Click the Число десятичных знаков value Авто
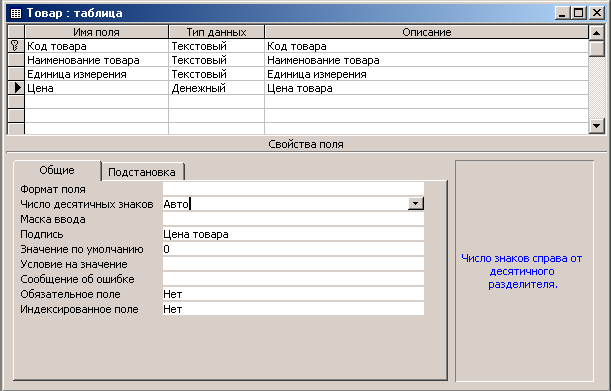Image resolution: width=611 pixels, height=391 pixels. 285,204
